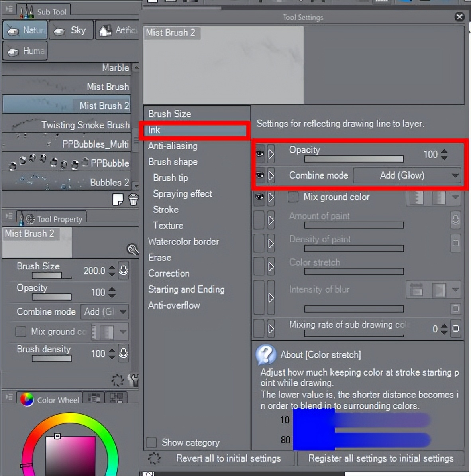This screenshot has width=471, height=476.
Task: Enable the Show category checkbox
Action: pos(151,442)
